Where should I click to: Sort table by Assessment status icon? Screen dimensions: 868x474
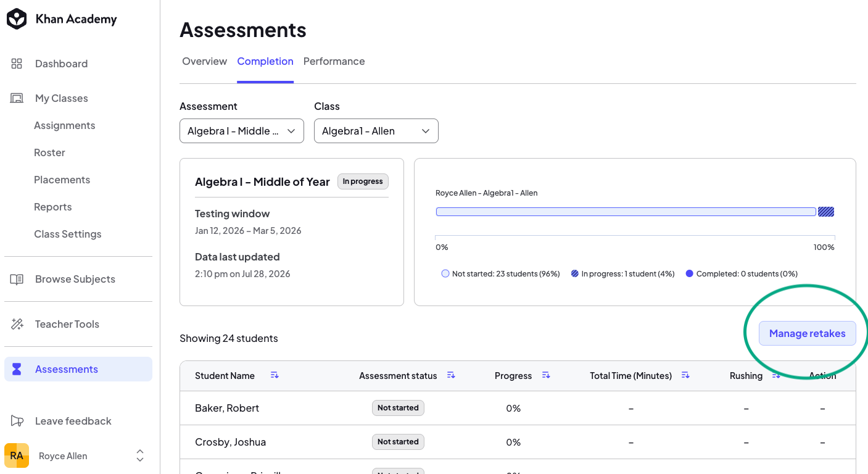(x=451, y=375)
